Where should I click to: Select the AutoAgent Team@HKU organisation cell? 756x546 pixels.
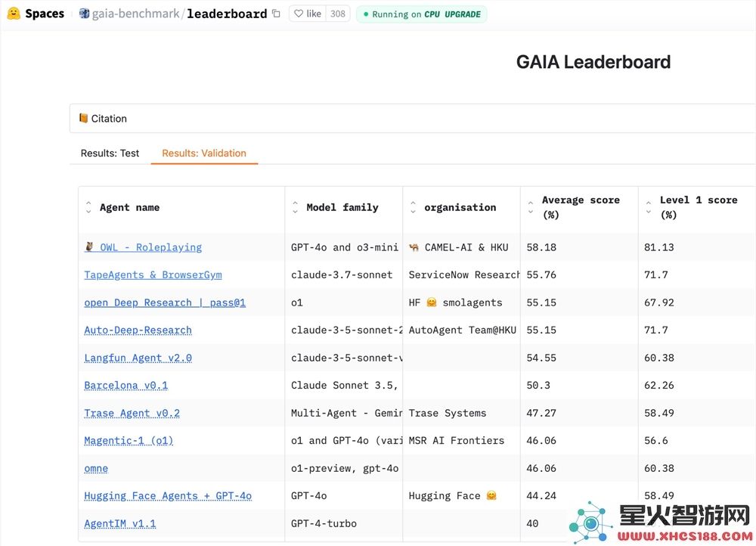click(x=462, y=330)
